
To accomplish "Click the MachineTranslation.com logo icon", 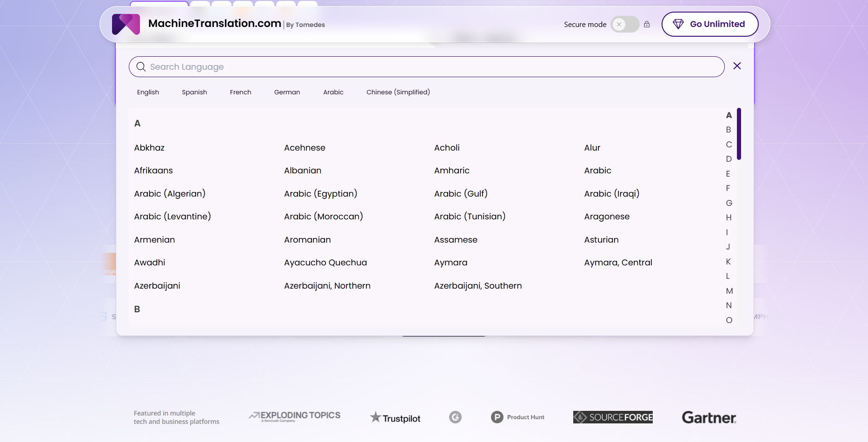I will [126, 24].
